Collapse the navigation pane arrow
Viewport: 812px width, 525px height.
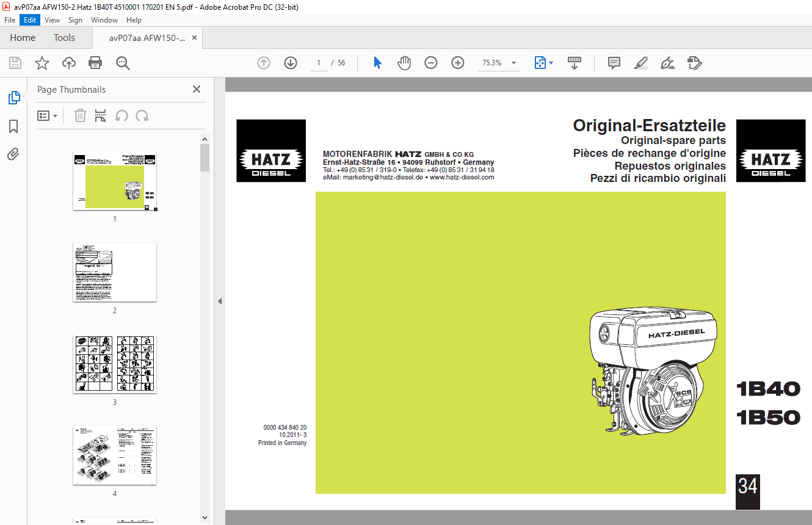[x=220, y=301]
